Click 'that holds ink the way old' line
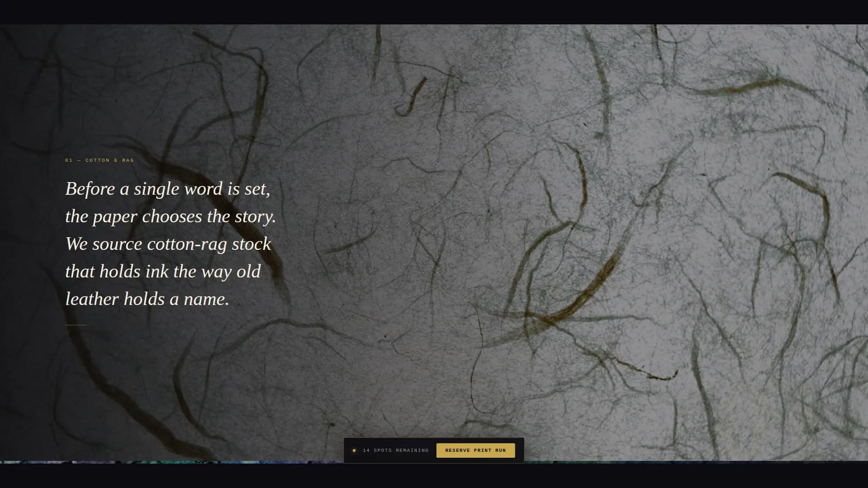868x488 pixels. tap(163, 272)
